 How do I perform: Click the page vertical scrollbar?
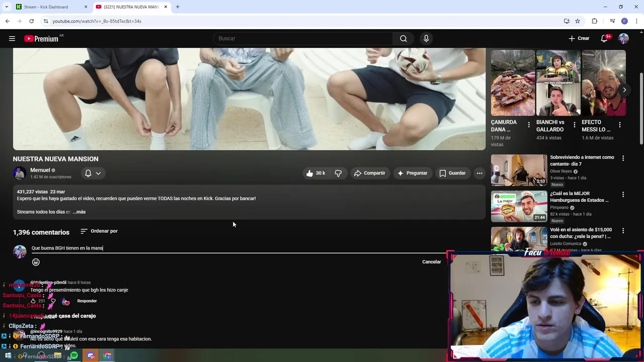641,108
